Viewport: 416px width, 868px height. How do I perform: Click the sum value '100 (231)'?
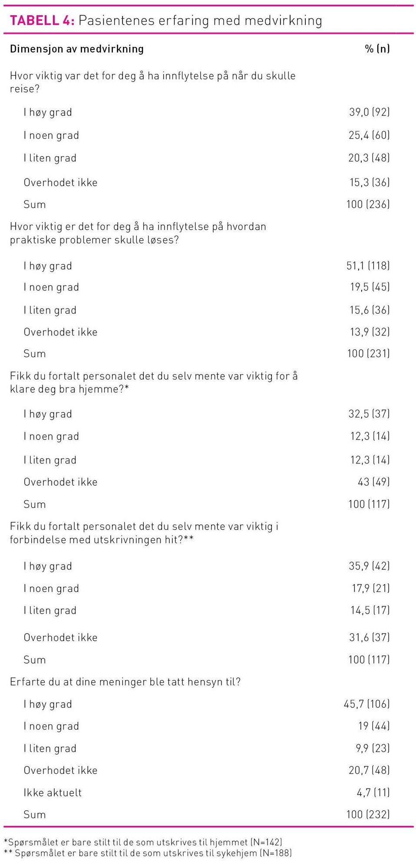click(x=368, y=354)
